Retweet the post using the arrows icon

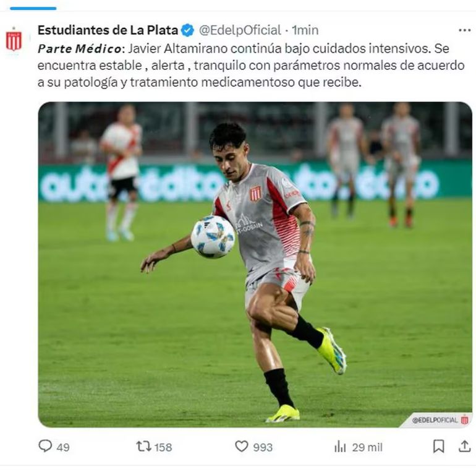point(143,446)
